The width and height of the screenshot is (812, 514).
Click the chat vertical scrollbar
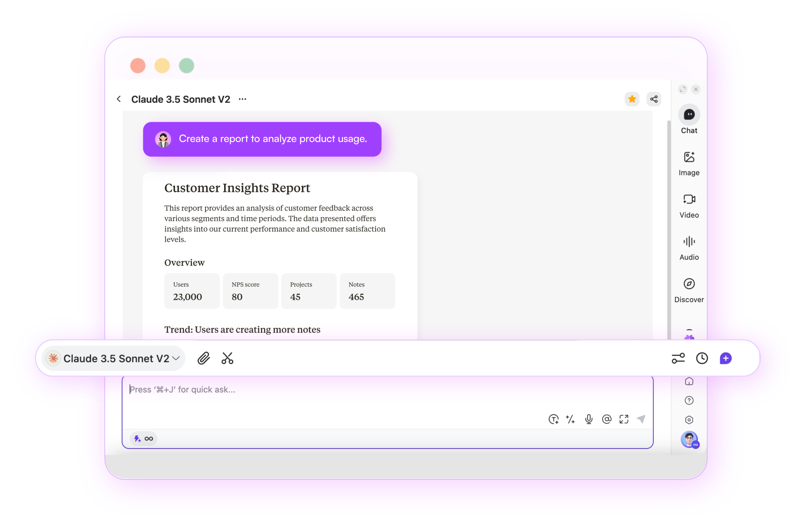click(669, 230)
